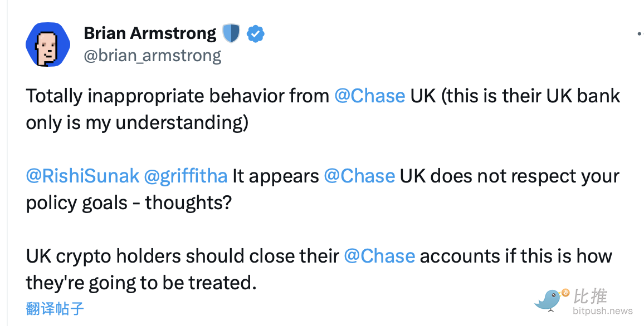Open the @RishiSunak mention
This screenshot has height=326, width=644.
tap(82, 176)
